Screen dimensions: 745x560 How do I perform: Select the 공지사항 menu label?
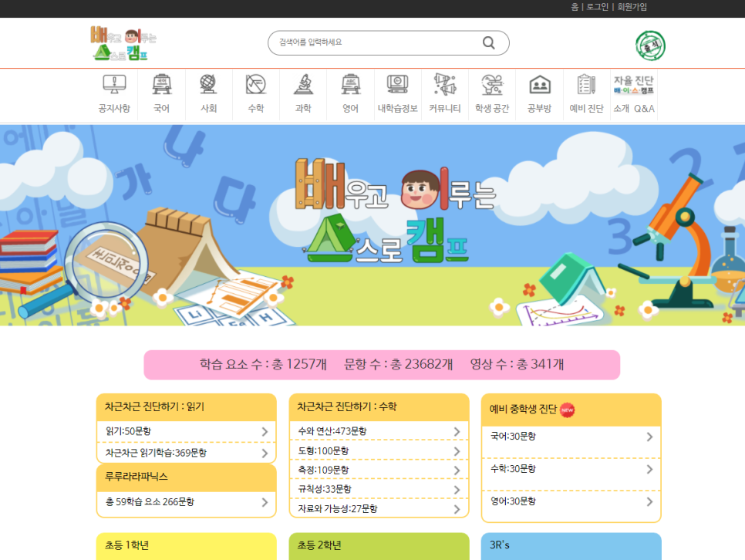114,109
